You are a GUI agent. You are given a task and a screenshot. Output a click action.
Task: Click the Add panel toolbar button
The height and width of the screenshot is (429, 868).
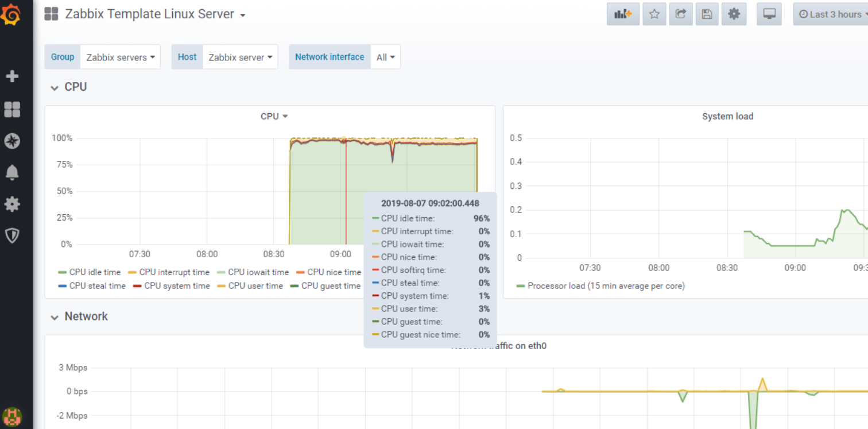pos(623,14)
